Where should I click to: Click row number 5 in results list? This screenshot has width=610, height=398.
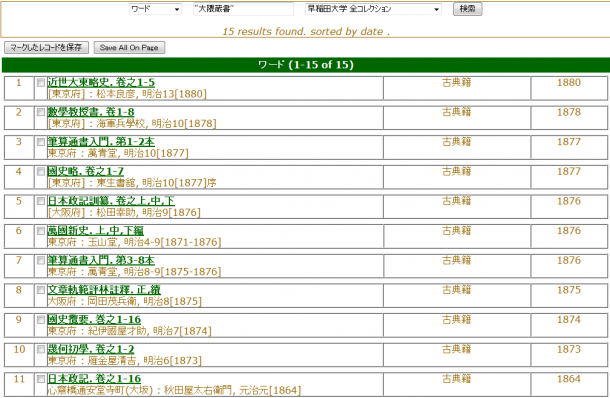click(19, 201)
